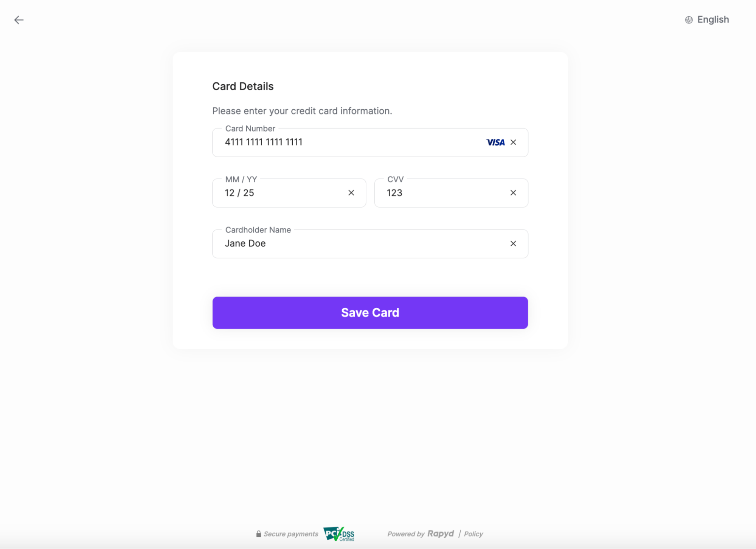Focus the CVV input containing 123
Viewport: 756px width, 549px height.
(416, 193)
